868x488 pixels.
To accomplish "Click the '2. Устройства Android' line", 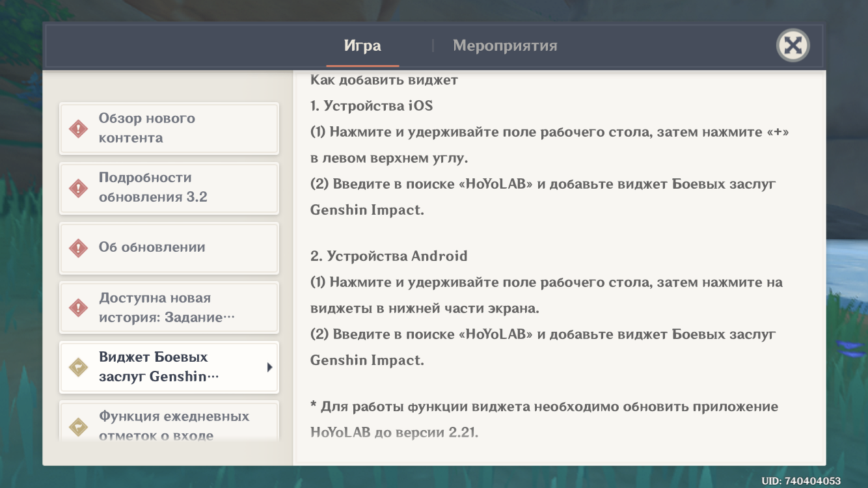I will [x=389, y=256].
